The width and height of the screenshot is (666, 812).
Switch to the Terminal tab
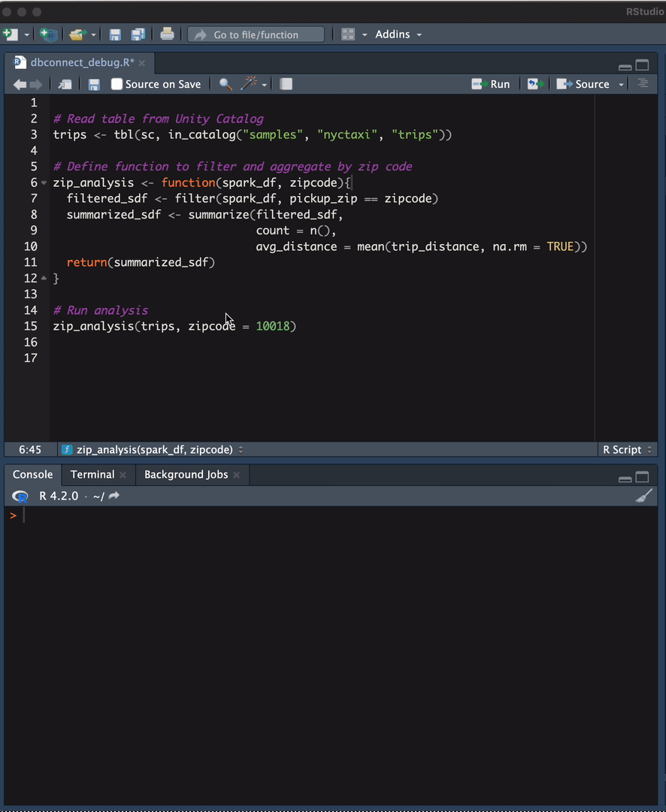pyautogui.click(x=92, y=474)
